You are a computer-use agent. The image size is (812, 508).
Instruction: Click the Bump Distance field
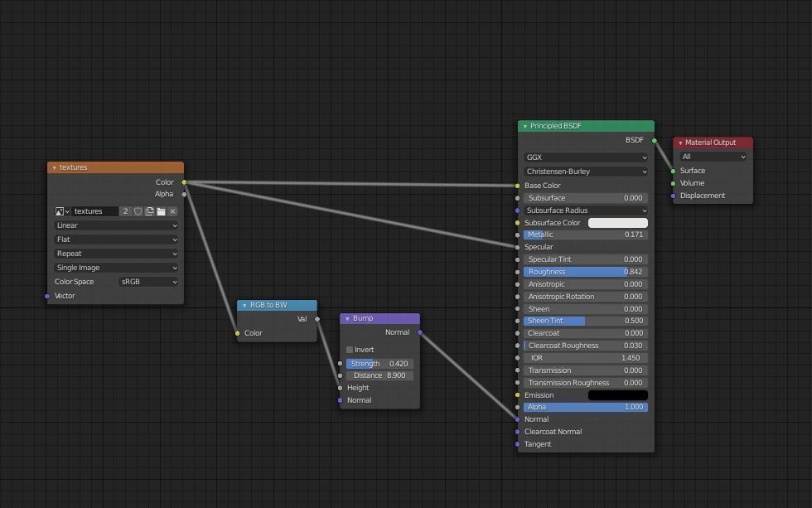tap(379, 375)
